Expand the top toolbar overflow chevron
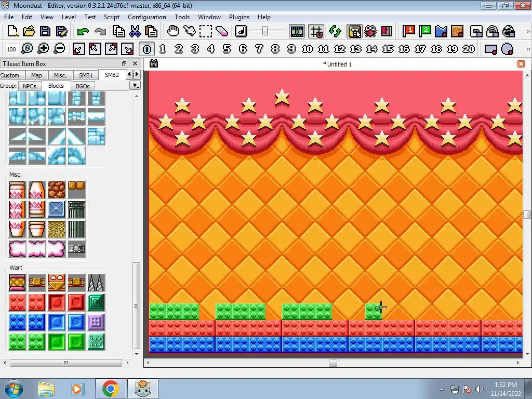This screenshot has height=399, width=532. 528,31
